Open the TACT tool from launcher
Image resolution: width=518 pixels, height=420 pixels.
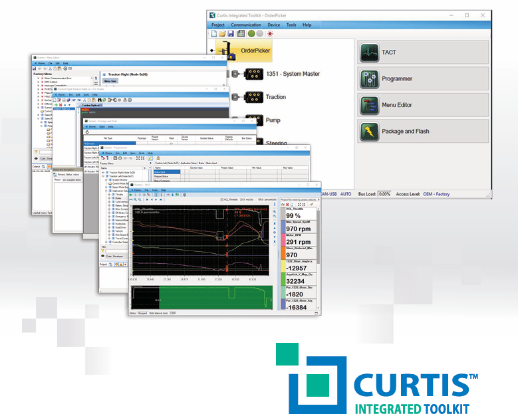(424, 52)
